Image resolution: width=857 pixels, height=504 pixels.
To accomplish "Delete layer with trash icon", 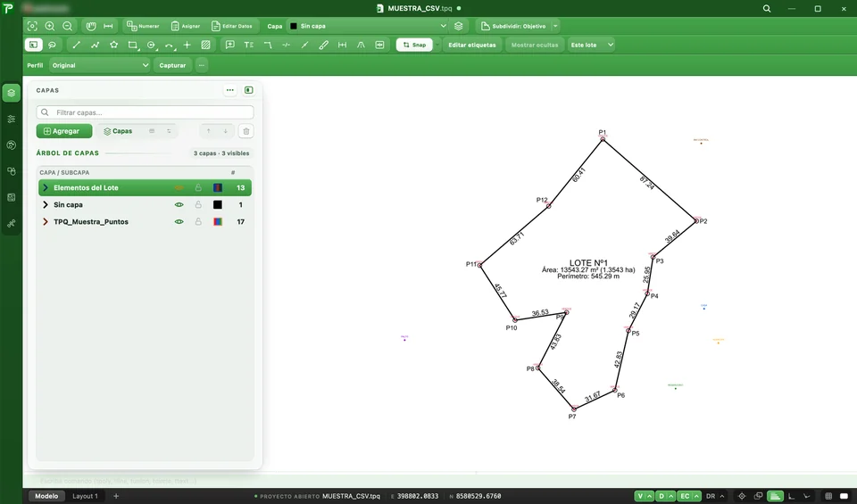I will pyautogui.click(x=246, y=131).
